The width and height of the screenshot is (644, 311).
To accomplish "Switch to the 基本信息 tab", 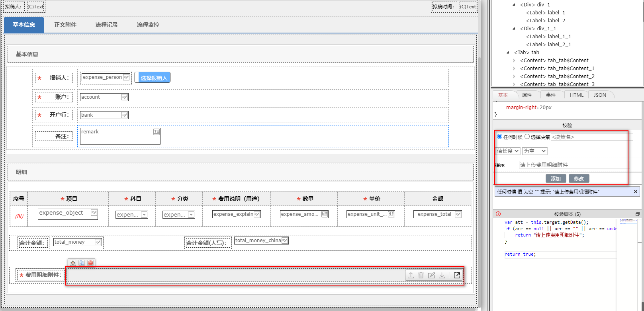I will 24,25.
